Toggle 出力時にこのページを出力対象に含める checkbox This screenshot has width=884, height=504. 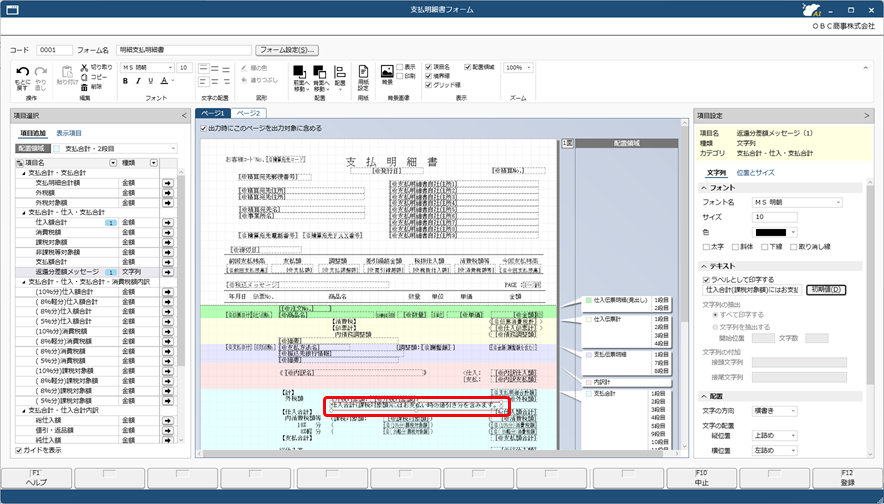coord(204,129)
